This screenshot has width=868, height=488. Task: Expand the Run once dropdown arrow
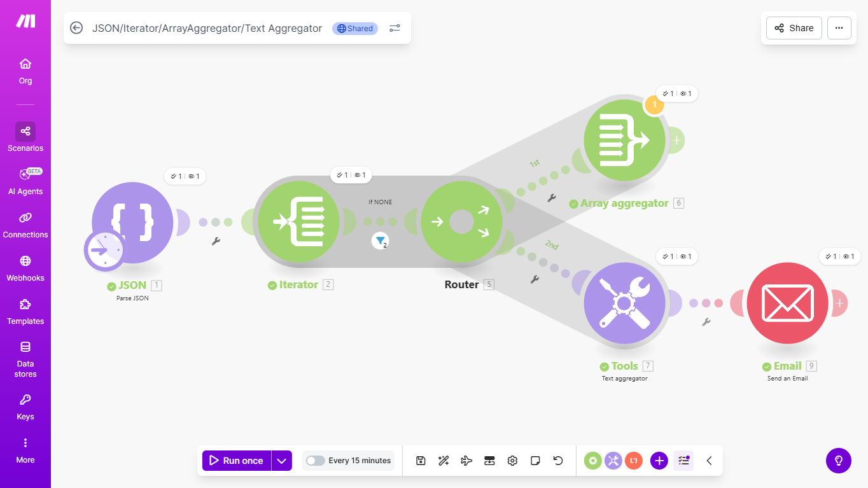click(x=281, y=461)
